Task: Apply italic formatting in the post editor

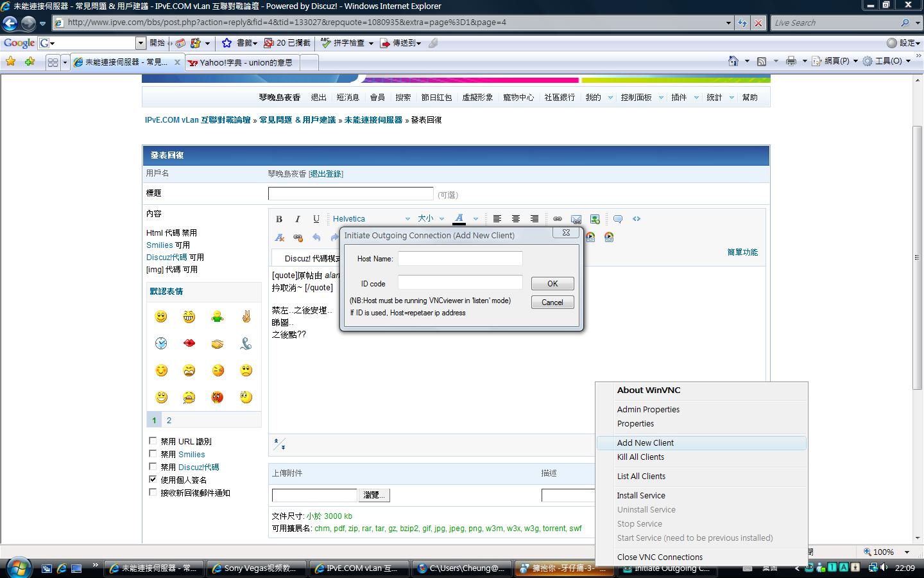Action: point(298,219)
